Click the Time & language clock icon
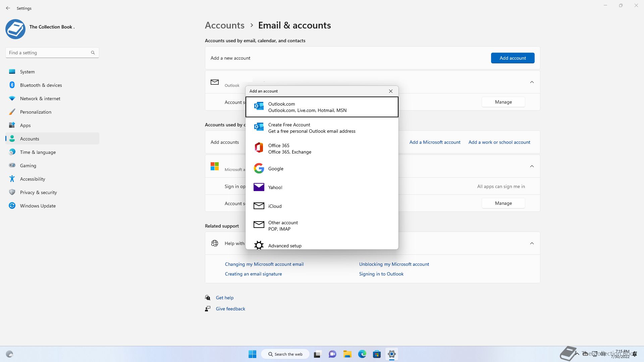 pyautogui.click(x=12, y=152)
